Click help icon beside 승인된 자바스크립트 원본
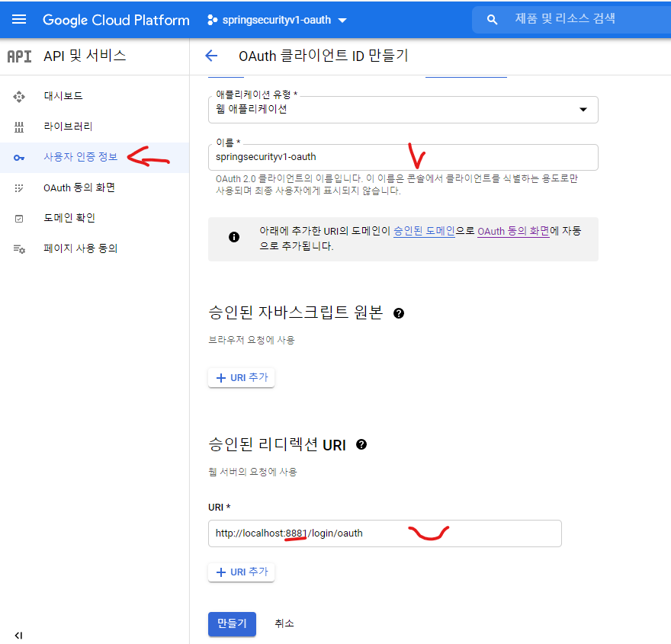 398,313
